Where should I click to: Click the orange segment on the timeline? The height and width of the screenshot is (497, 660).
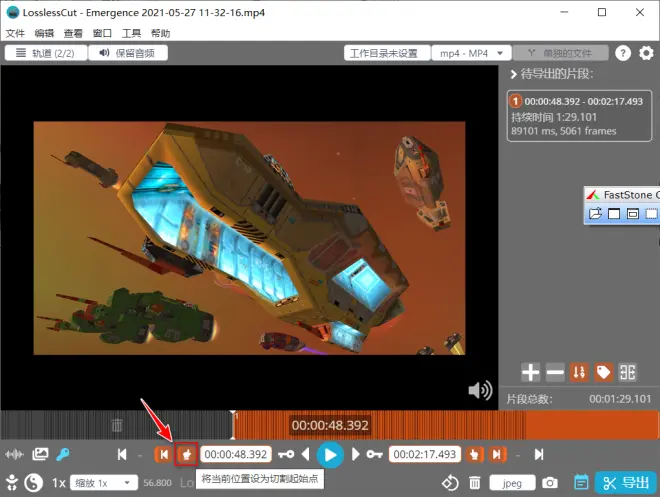pos(446,425)
